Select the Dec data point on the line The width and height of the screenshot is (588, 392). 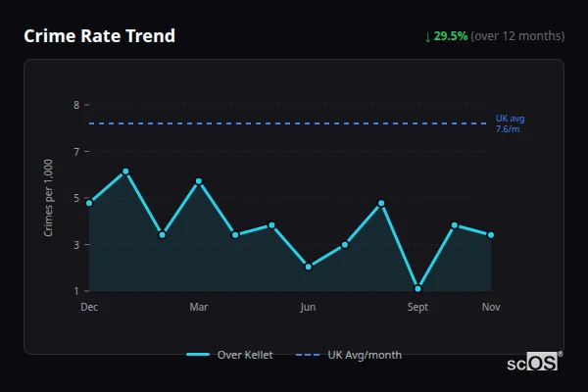pyautogui.click(x=89, y=203)
